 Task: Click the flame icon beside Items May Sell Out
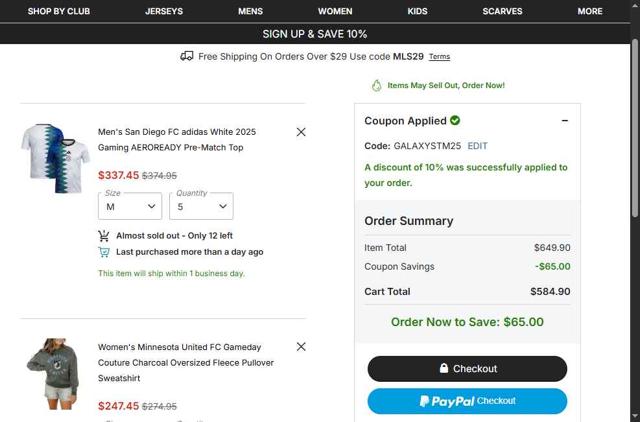(377, 86)
